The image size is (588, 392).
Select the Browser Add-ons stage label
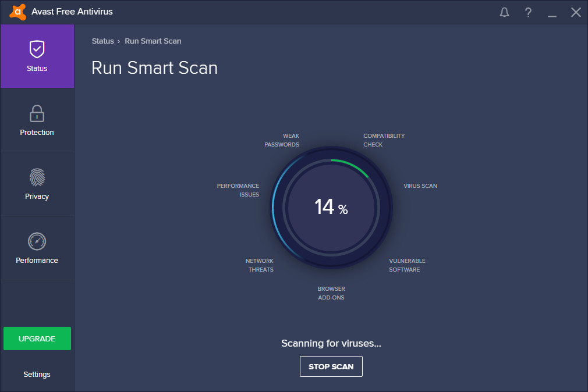tap(331, 293)
